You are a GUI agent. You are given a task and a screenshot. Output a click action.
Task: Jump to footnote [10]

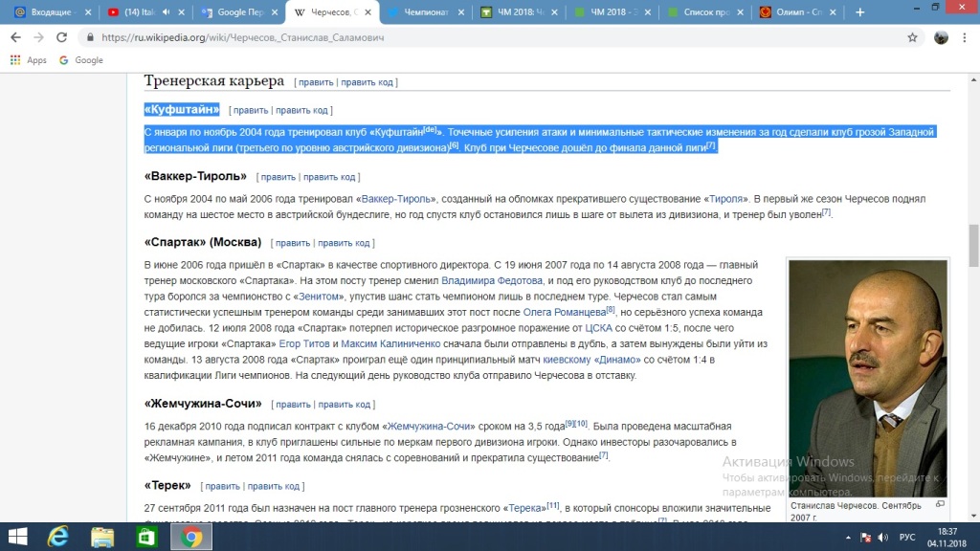pyautogui.click(x=581, y=424)
